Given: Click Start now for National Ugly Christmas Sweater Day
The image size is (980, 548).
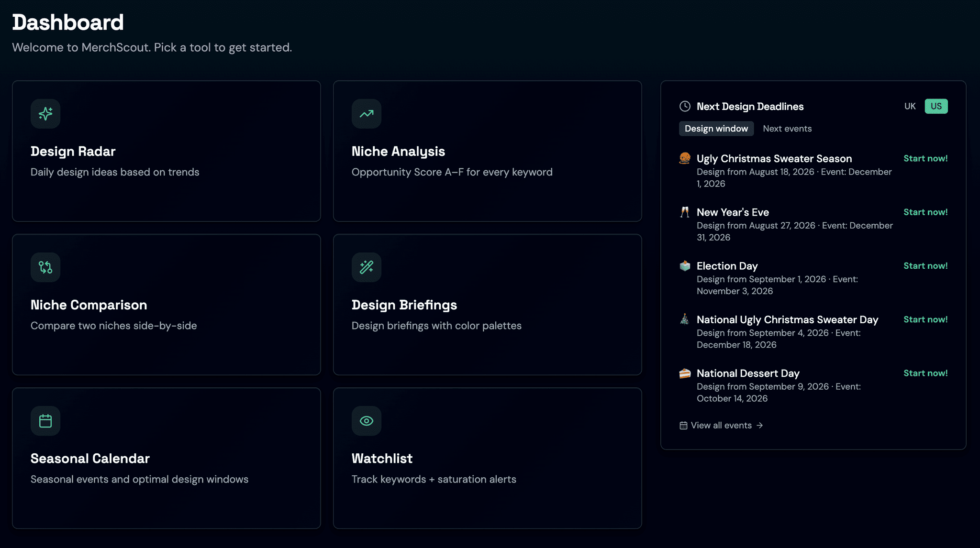Looking at the screenshot, I should 925,319.
